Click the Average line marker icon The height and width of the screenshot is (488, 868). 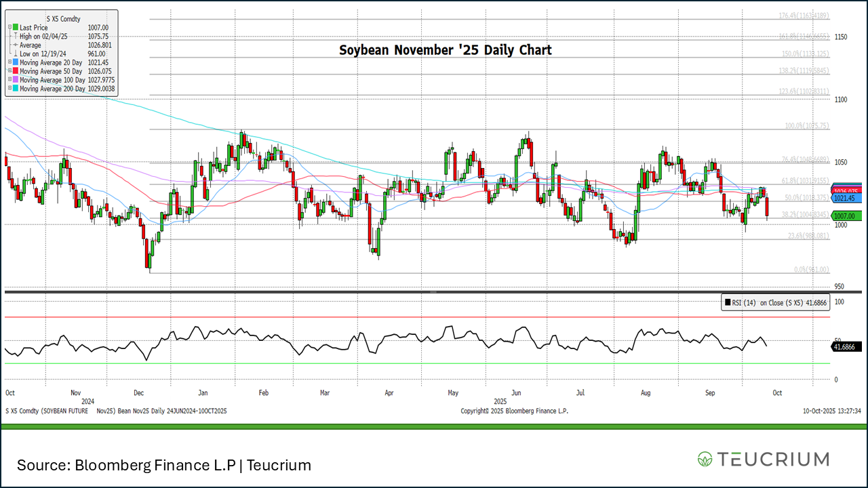[16, 45]
